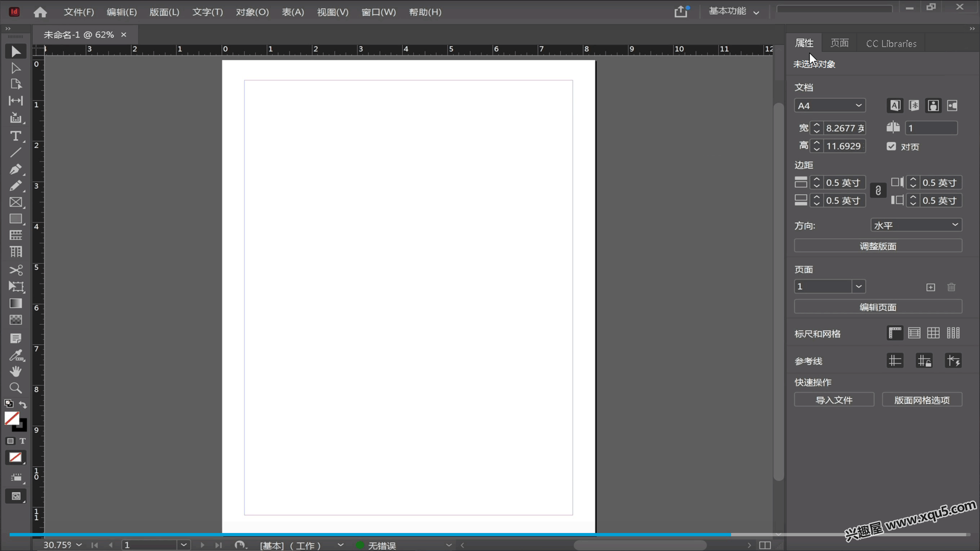Select portrait page orientation
This screenshot has height=551, width=980.
pos(933,106)
